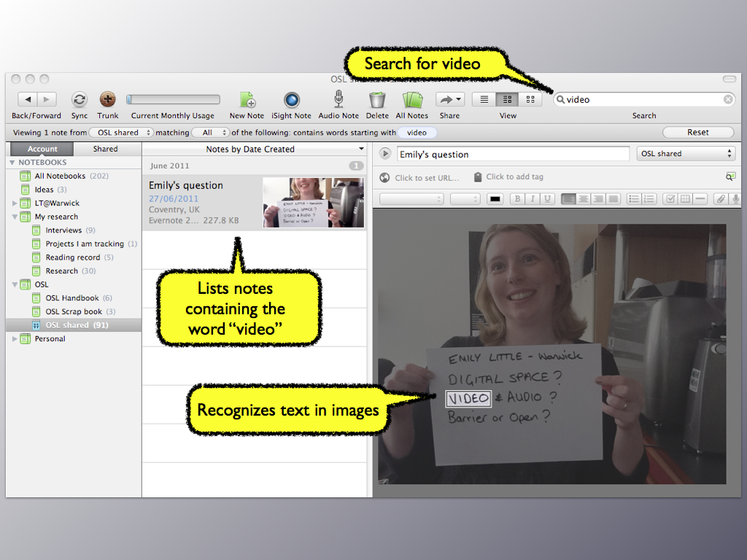Insert a checkbox to-do in the note
This screenshot has height=560, width=747.
click(x=670, y=199)
